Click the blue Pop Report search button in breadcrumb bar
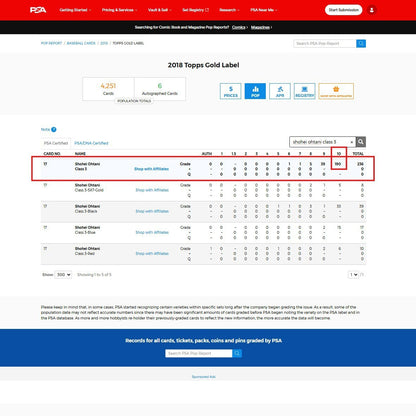416x416 pixels. coord(361,43)
